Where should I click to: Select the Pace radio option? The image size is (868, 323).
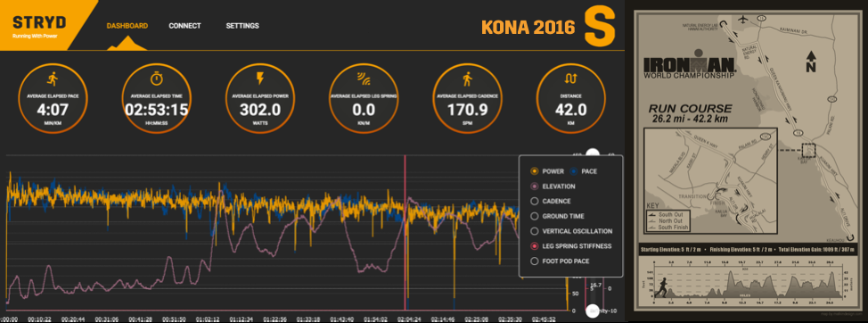574,171
